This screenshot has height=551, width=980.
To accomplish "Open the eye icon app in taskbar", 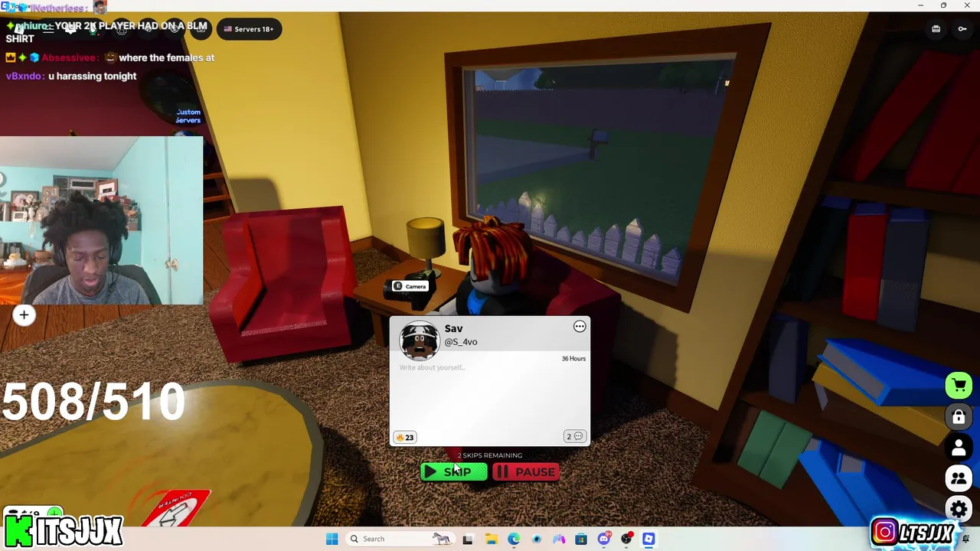I will [x=537, y=539].
